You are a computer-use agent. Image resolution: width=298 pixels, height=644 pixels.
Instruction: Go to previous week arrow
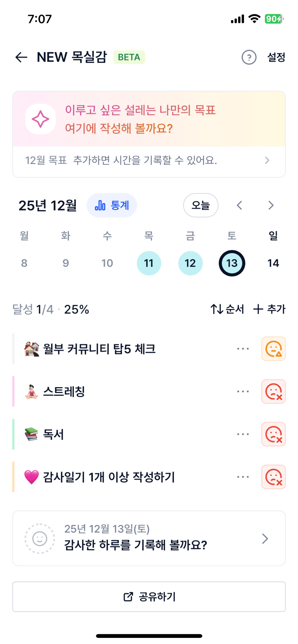(x=239, y=205)
